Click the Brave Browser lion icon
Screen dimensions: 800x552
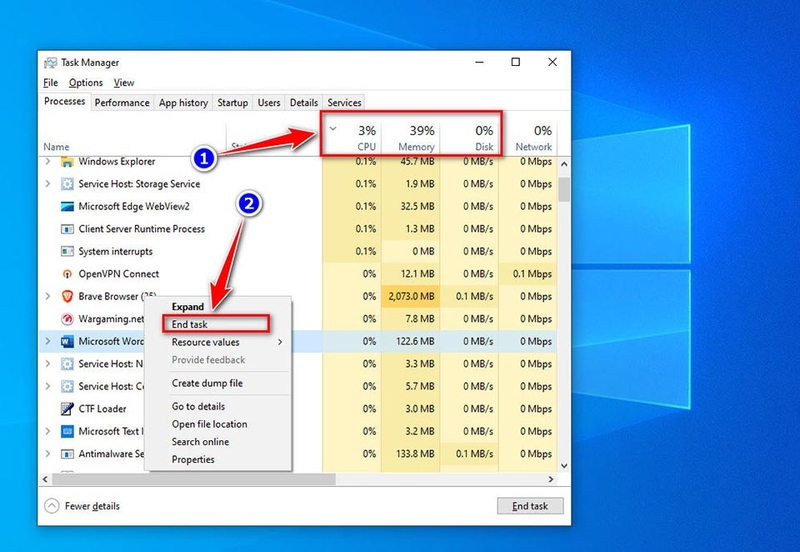point(67,297)
